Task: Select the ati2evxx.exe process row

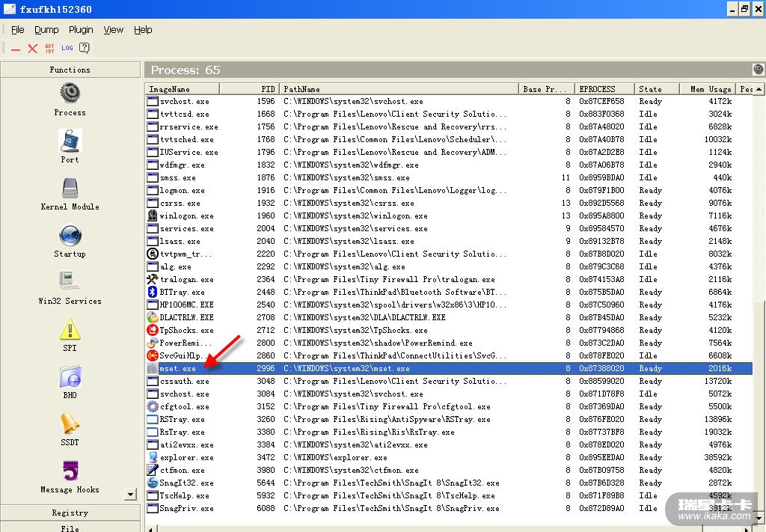Action: 449,444
